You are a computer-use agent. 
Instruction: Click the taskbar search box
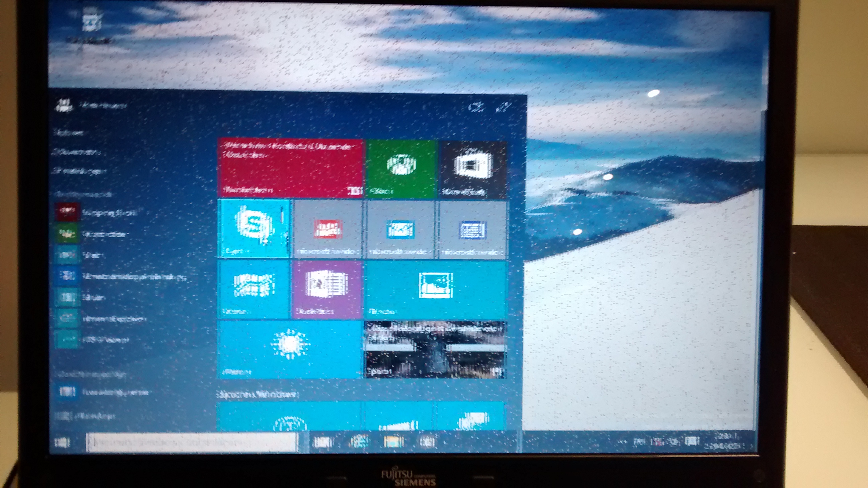click(x=192, y=442)
